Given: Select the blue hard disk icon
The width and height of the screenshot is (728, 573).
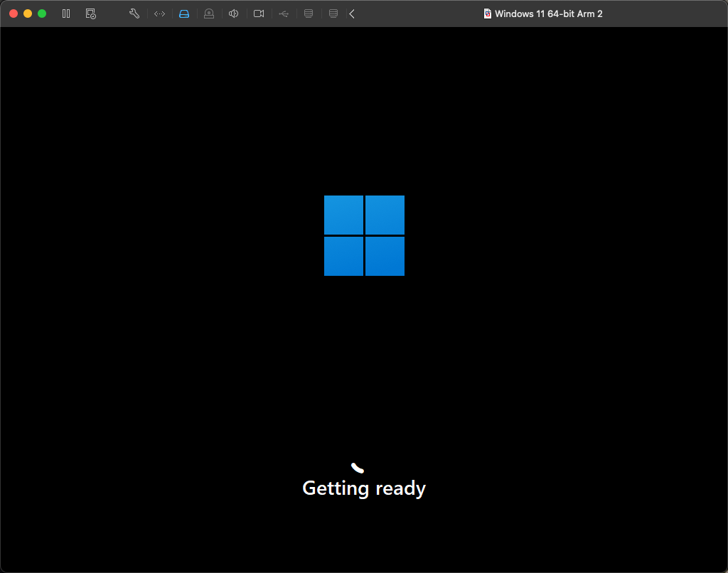Looking at the screenshot, I should coord(184,14).
